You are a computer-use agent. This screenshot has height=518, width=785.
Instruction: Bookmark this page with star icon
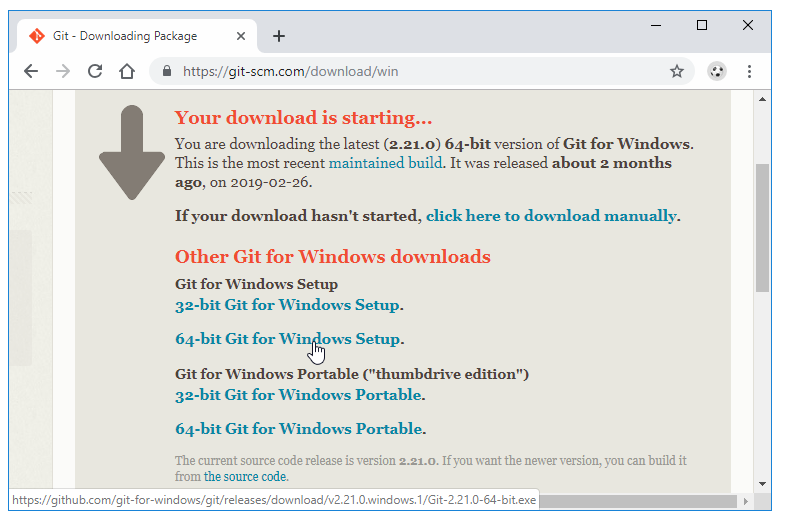click(x=677, y=71)
